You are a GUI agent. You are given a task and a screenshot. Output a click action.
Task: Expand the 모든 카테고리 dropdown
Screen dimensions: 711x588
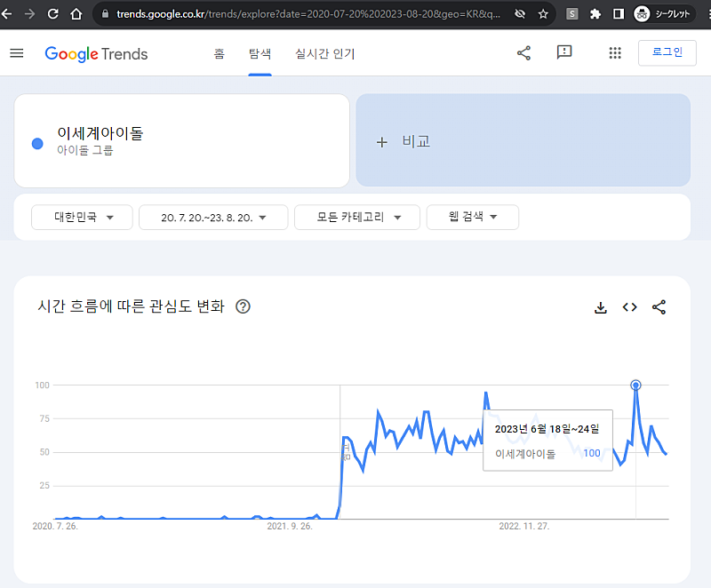(x=357, y=218)
